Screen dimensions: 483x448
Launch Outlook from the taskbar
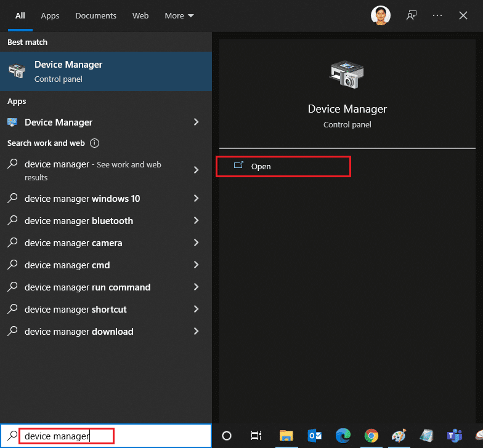click(314, 436)
